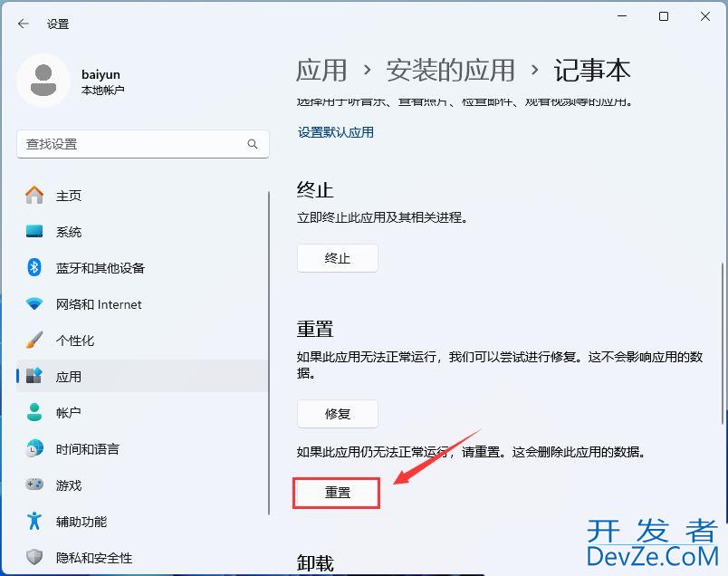Screen dimensions: 728x576
Task: Select 隐私和安全性 in the sidebar
Action: point(142,556)
